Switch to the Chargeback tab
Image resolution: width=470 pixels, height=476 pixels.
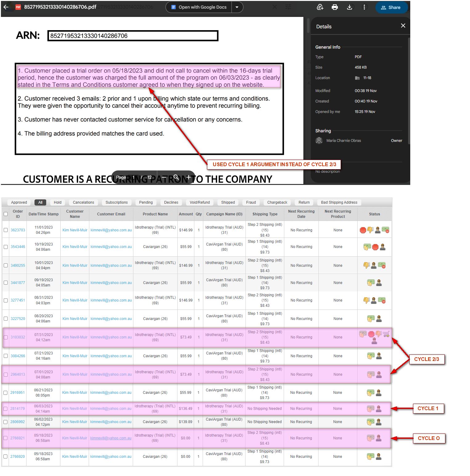click(277, 202)
